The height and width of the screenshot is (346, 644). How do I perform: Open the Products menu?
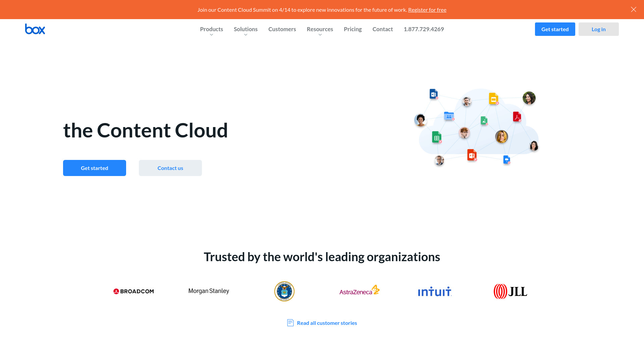(x=211, y=29)
